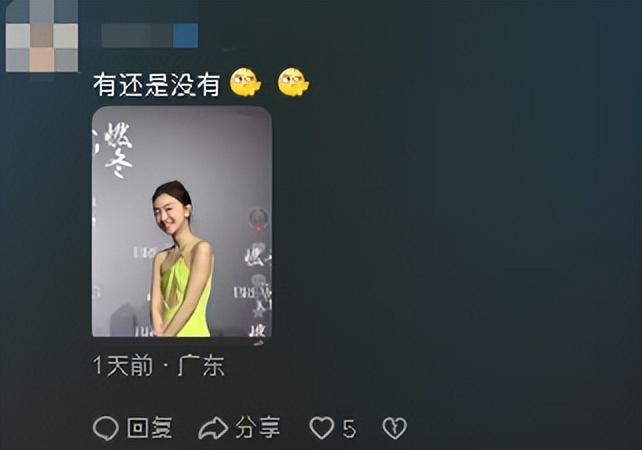Open the commenter's pixelated avatar
Screen dimensions: 642x450
42,36
